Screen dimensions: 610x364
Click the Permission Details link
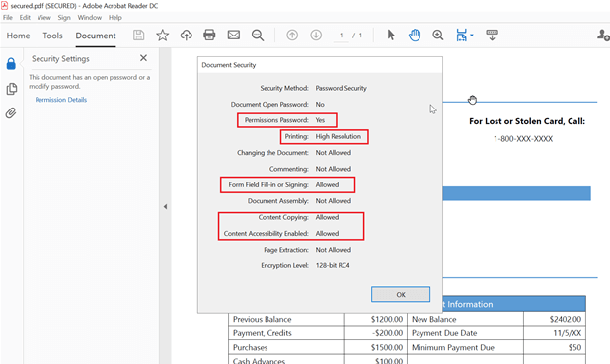click(61, 100)
